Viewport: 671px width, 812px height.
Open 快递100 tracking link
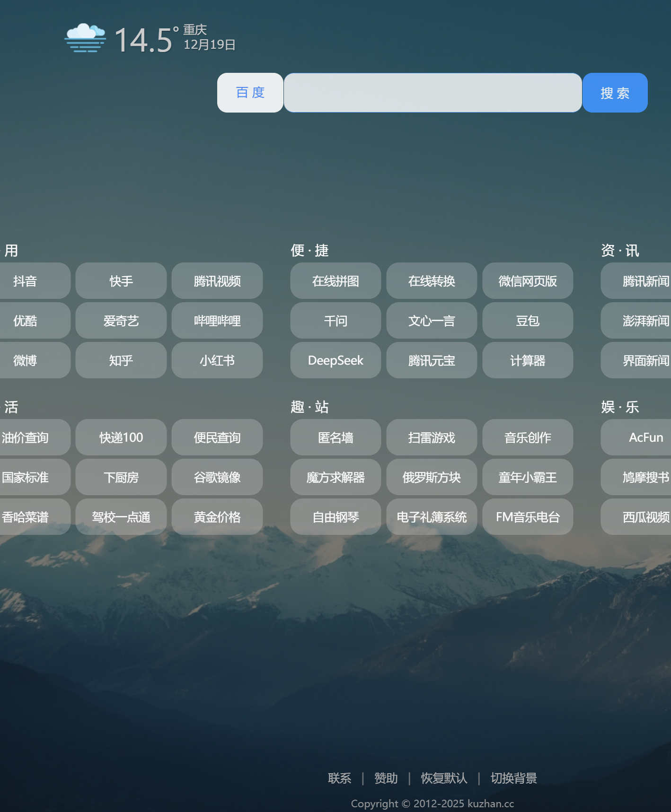(x=121, y=437)
